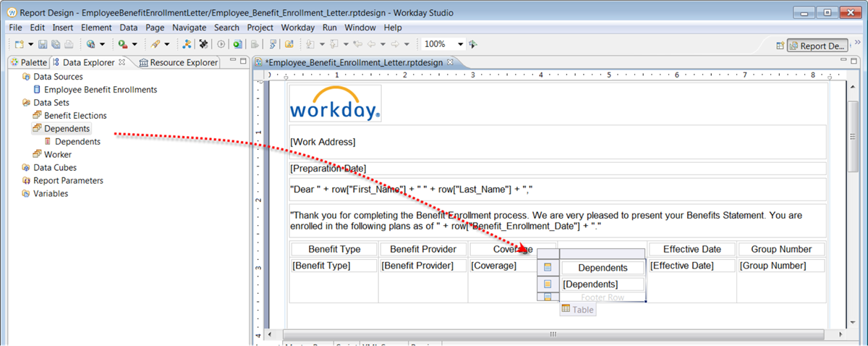
Task: Switch to the Report Design perspective
Action: [817, 46]
